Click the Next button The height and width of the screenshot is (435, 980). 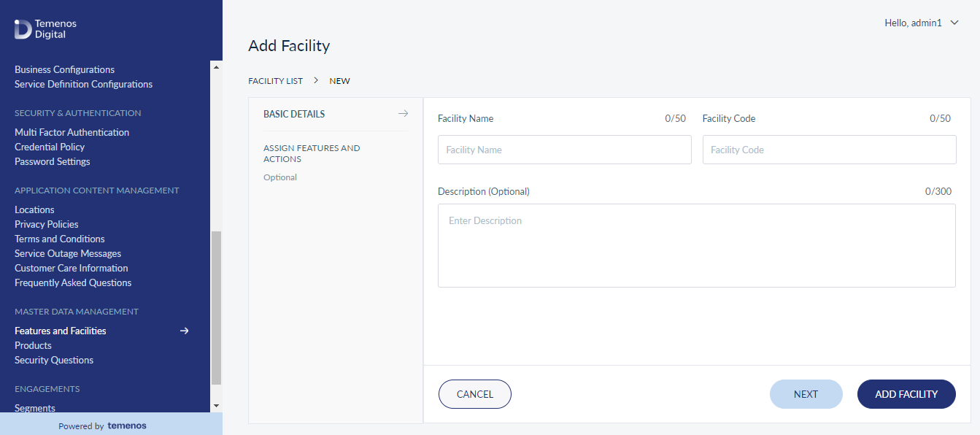click(x=806, y=394)
